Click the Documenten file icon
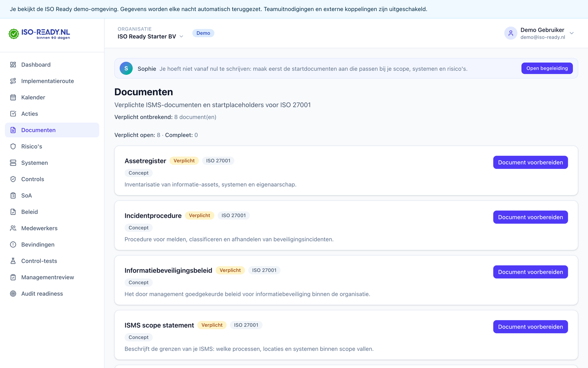 point(13,130)
